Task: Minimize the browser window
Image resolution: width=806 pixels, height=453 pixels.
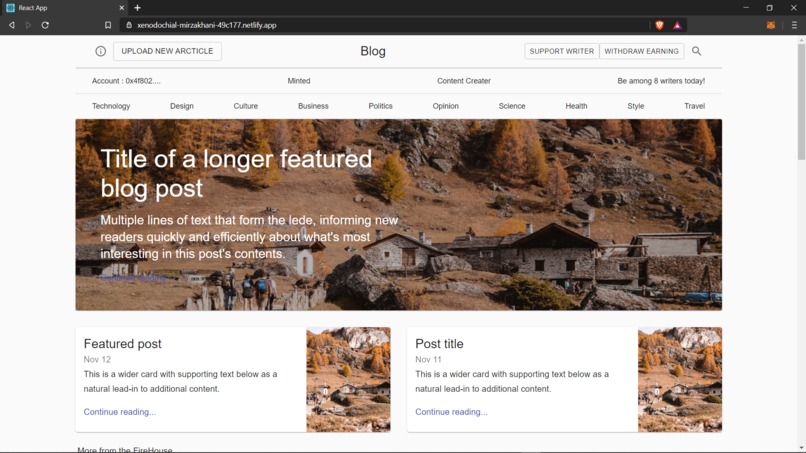Action: click(746, 8)
